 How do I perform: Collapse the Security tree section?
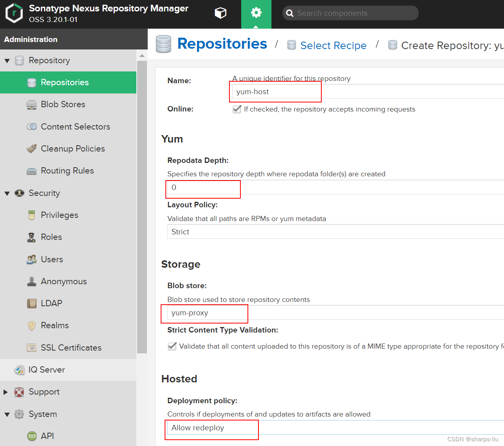coord(7,193)
